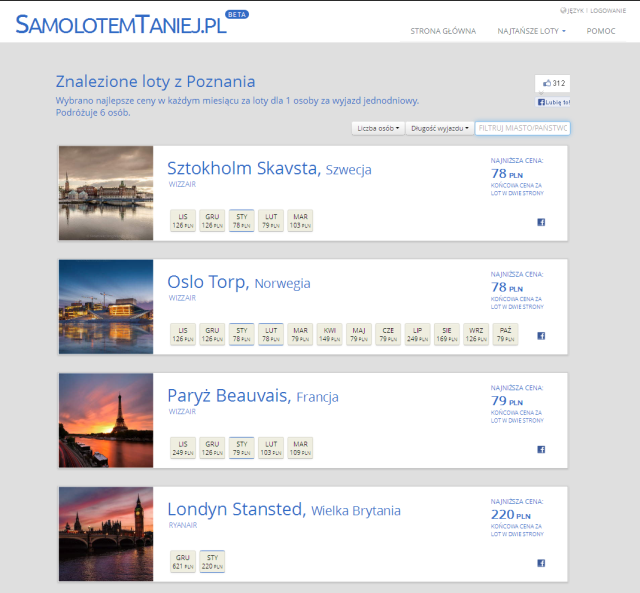Select LUT 78 PLN for Oslo Torp
The width and height of the screenshot is (640, 593).
point(271,334)
